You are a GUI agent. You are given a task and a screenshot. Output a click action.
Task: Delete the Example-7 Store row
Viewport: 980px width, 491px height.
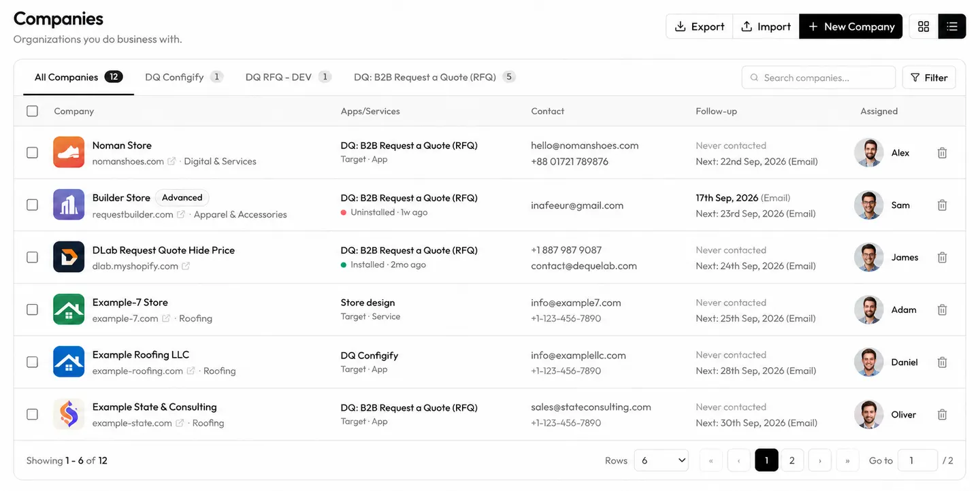coord(943,309)
